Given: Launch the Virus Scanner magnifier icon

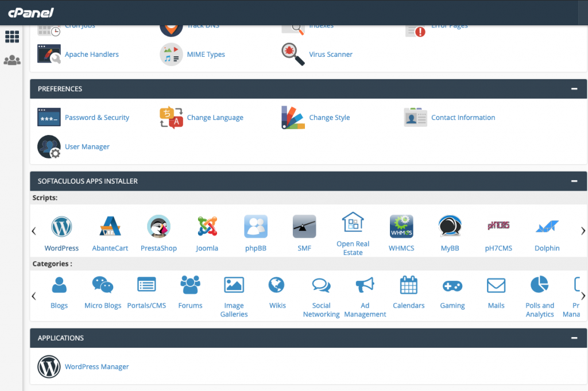Looking at the screenshot, I should 293,54.
